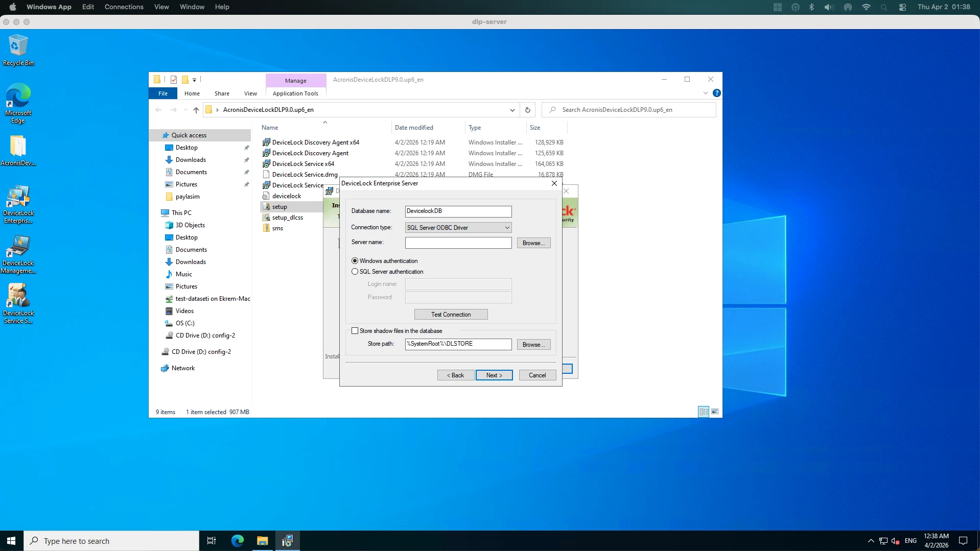Viewport: 980px width, 551px height.
Task: Click the Database name input field
Action: 458,211
